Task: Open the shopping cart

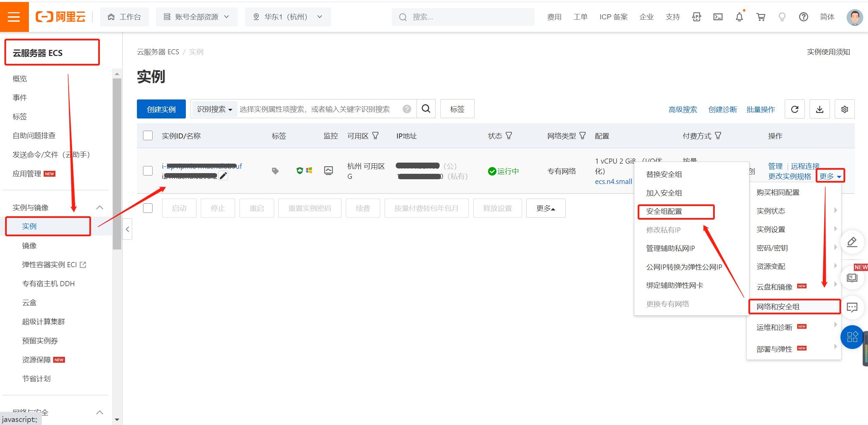Action: (x=761, y=17)
